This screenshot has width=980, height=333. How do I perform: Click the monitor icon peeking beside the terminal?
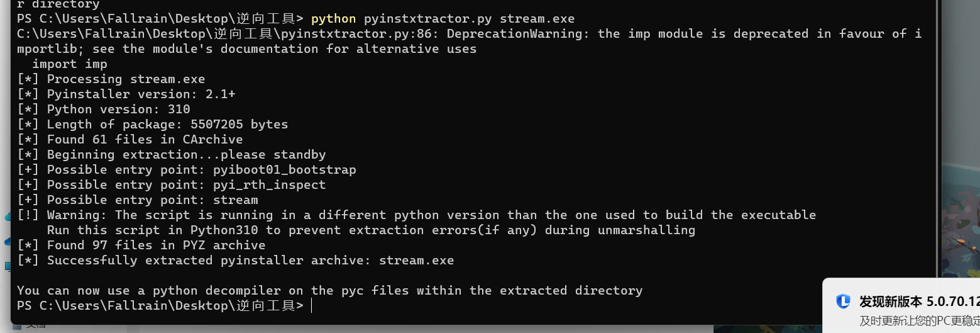(x=8, y=266)
